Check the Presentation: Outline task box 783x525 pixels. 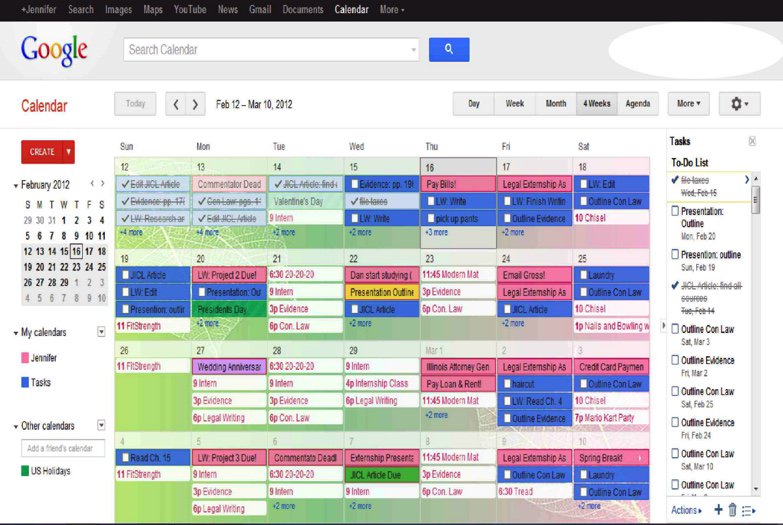tap(675, 211)
